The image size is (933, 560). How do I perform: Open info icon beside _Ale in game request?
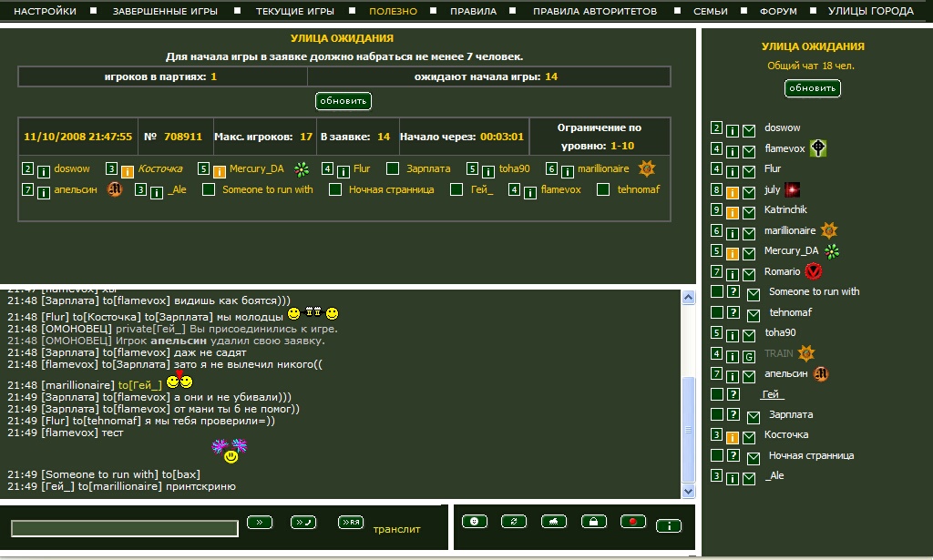(157, 193)
